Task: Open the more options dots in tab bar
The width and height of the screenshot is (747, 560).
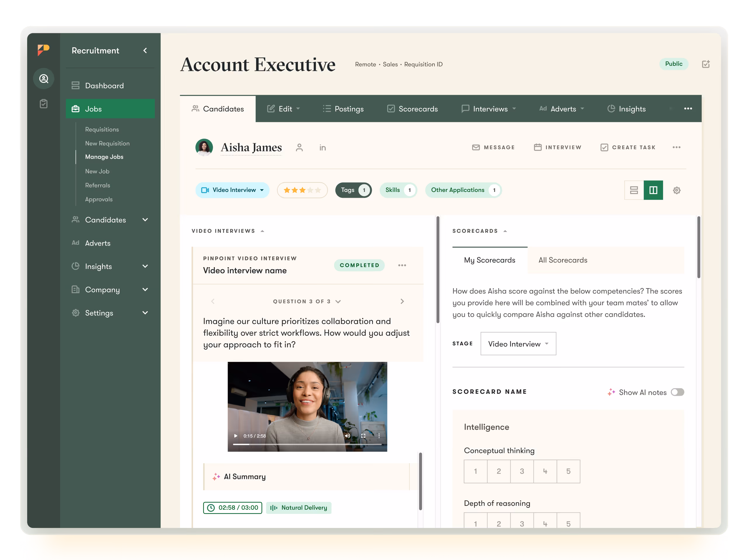Action: (688, 108)
